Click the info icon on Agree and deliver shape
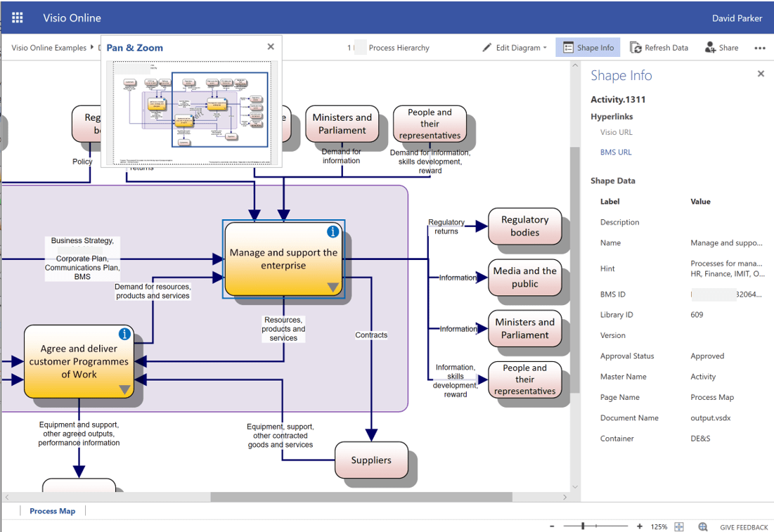Screen dimensions: 774x532 click(x=124, y=334)
